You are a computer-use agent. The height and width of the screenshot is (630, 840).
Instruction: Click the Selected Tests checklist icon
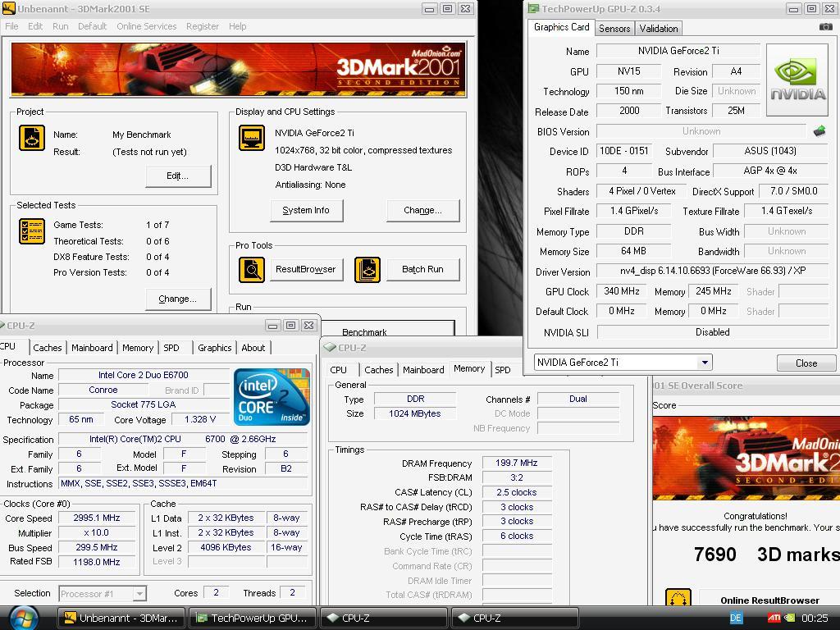[x=32, y=231]
